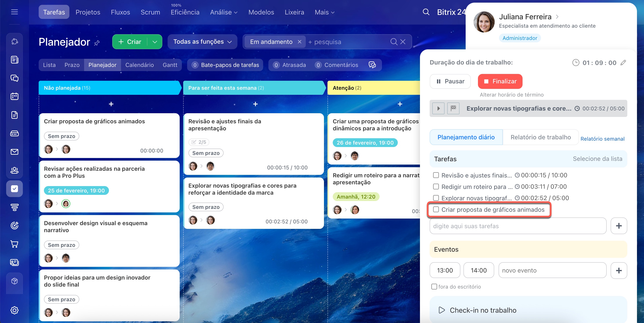Open the calendar icon in left sidebar

pos(14,96)
